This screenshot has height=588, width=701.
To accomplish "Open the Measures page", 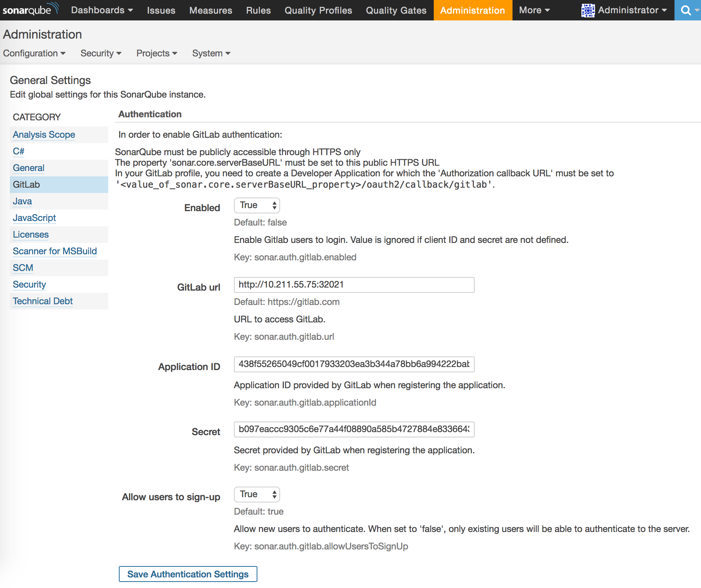I will [210, 10].
